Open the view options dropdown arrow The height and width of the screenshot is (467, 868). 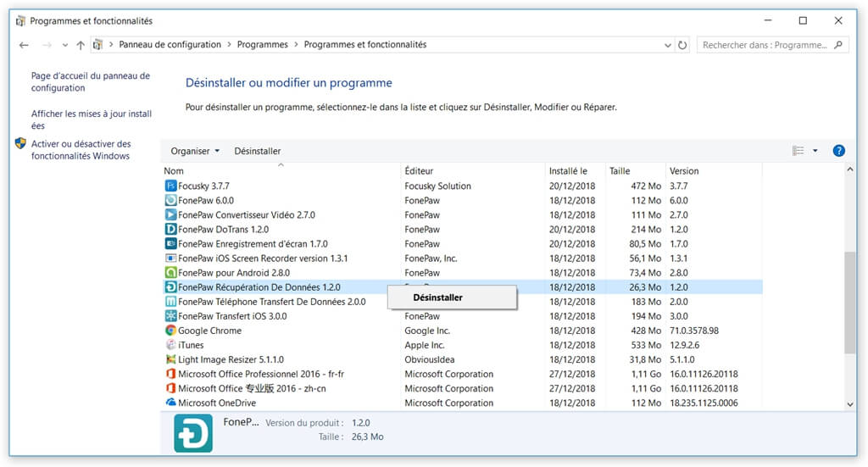coord(815,151)
